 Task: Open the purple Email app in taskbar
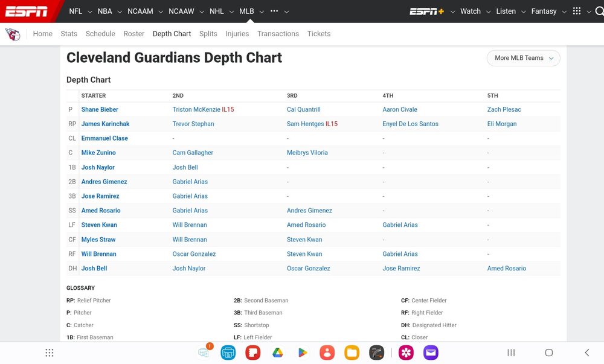point(431,353)
